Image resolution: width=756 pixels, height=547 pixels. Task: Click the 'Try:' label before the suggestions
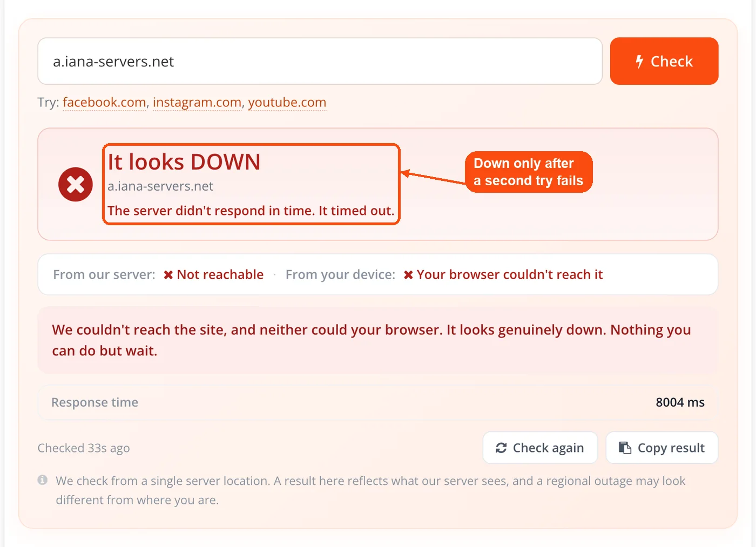point(48,102)
